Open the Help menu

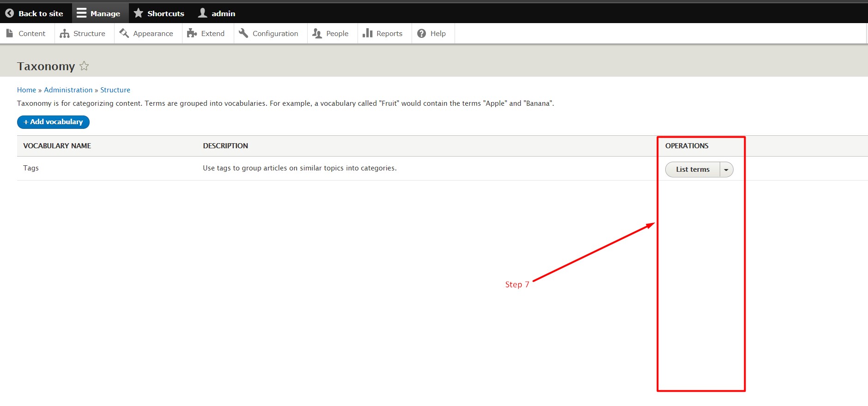point(433,33)
